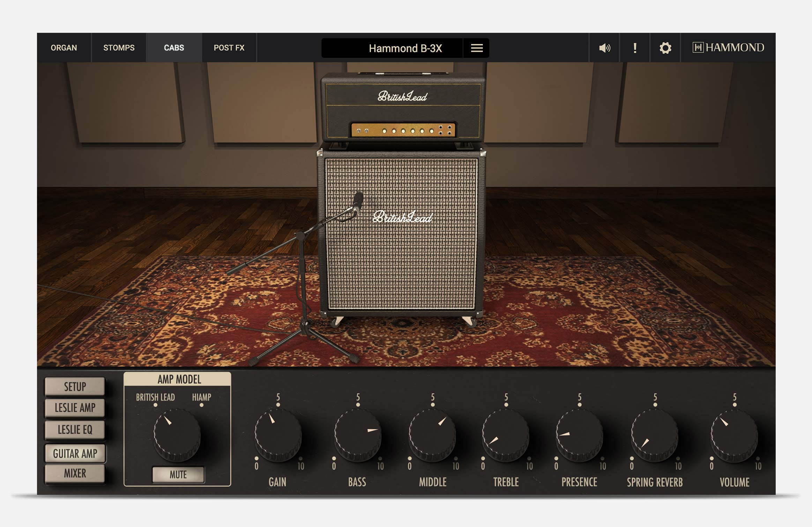The height and width of the screenshot is (527, 812).
Task: Open the preset menu via hamburger icon
Action: pyautogui.click(x=476, y=48)
